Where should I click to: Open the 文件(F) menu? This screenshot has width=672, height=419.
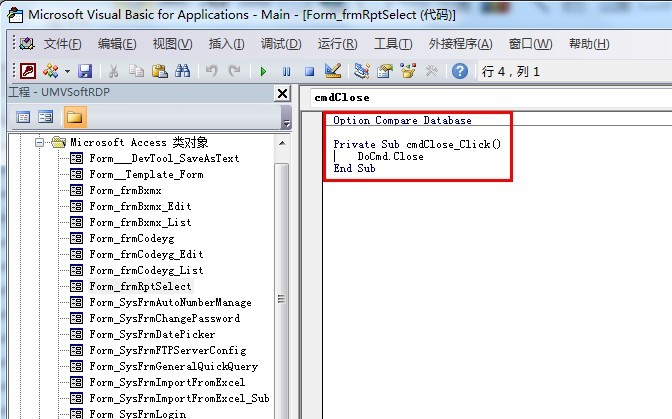point(63,43)
